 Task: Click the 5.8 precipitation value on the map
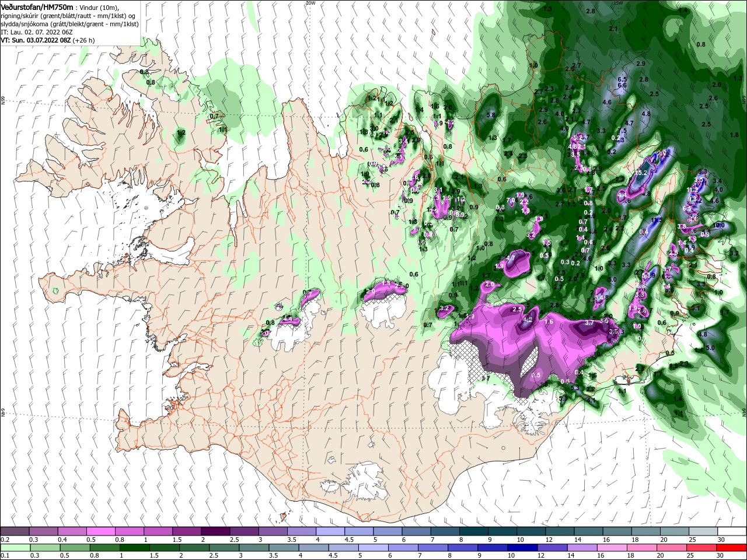[491, 115]
